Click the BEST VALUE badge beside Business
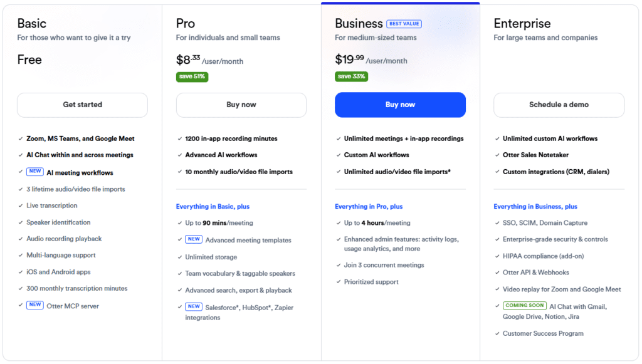Screen dimensions: 642x364 [x=404, y=24]
